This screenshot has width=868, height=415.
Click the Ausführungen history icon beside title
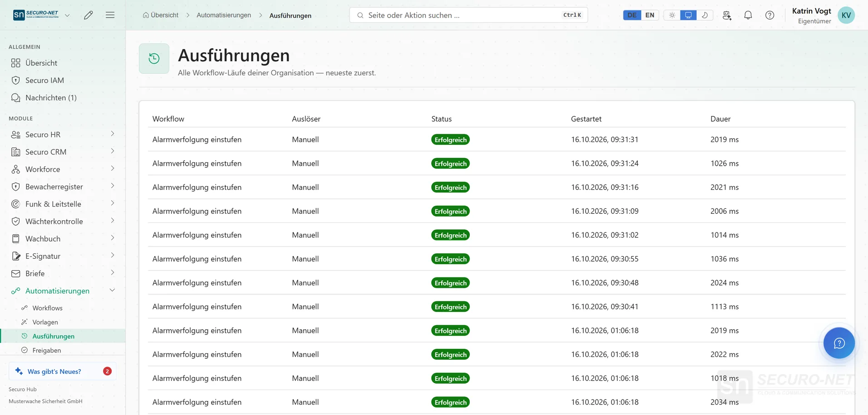tap(154, 58)
